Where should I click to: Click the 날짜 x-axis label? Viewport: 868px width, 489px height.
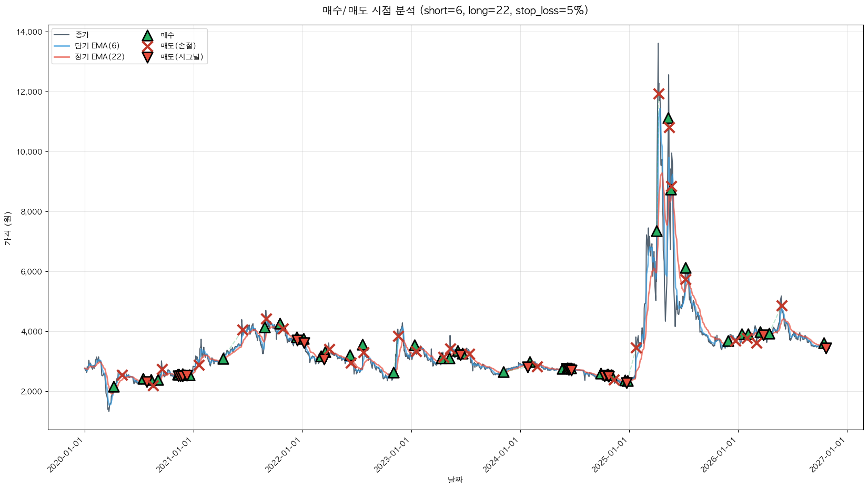coord(455,480)
